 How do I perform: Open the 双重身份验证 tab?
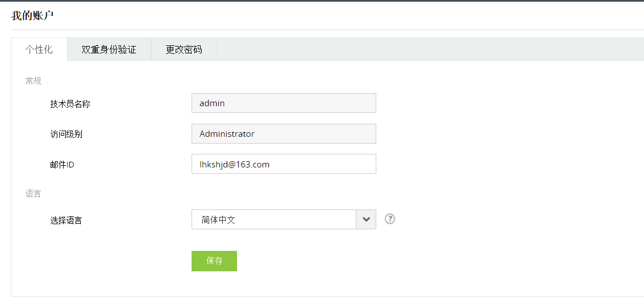click(109, 49)
